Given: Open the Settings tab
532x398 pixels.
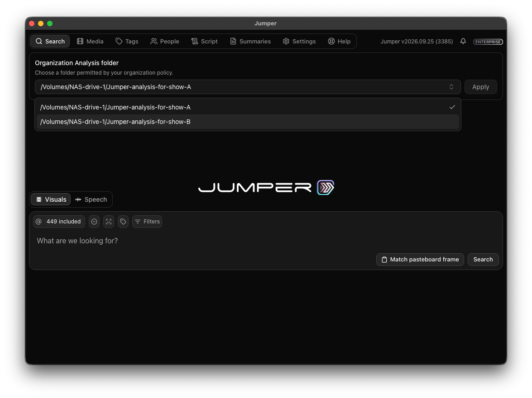Looking at the screenshot, I should click(299, 41).
